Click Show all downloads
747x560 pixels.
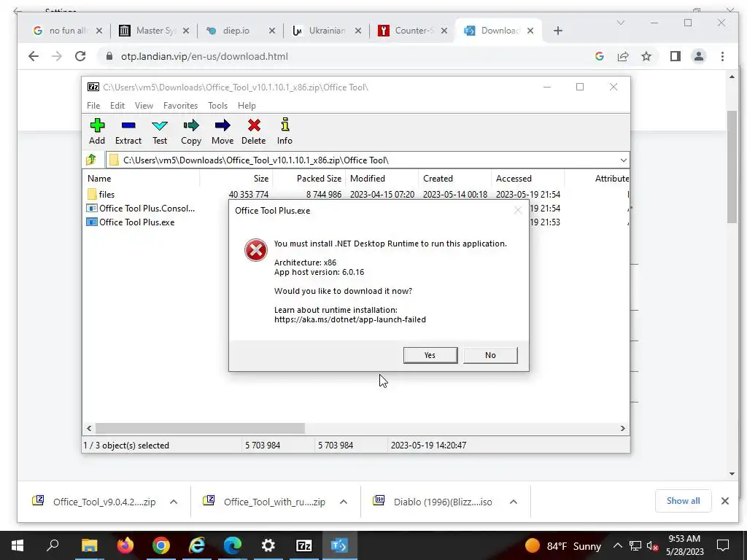(x=683, y=501)
